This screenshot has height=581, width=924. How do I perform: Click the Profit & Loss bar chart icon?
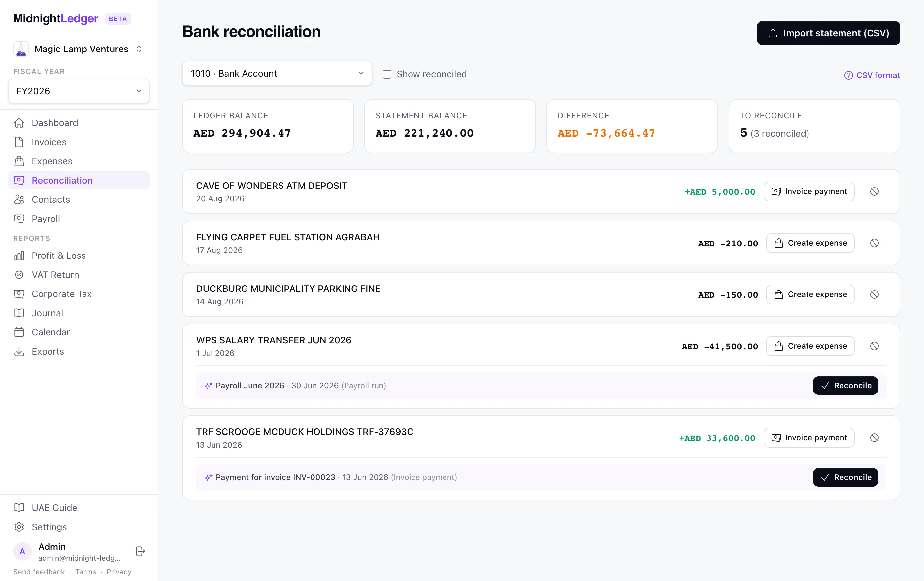point(19,256)
